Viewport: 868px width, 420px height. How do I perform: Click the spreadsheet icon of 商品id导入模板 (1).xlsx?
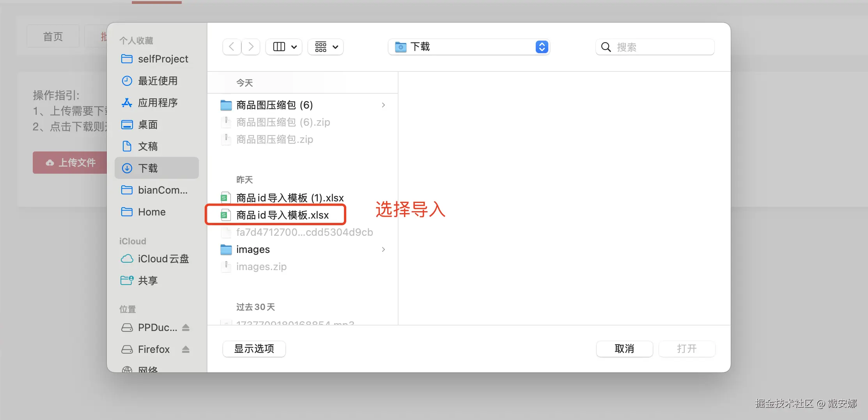click(226, 198)
